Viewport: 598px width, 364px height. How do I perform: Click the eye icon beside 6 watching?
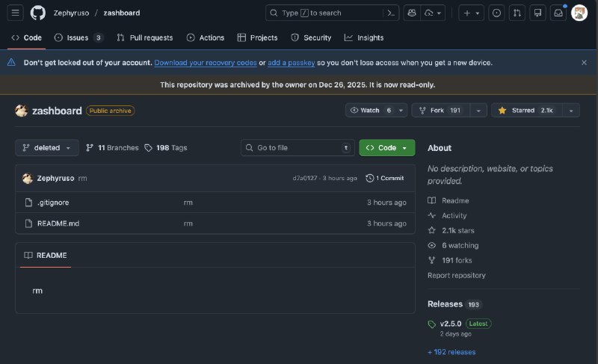tap(432, 245)
